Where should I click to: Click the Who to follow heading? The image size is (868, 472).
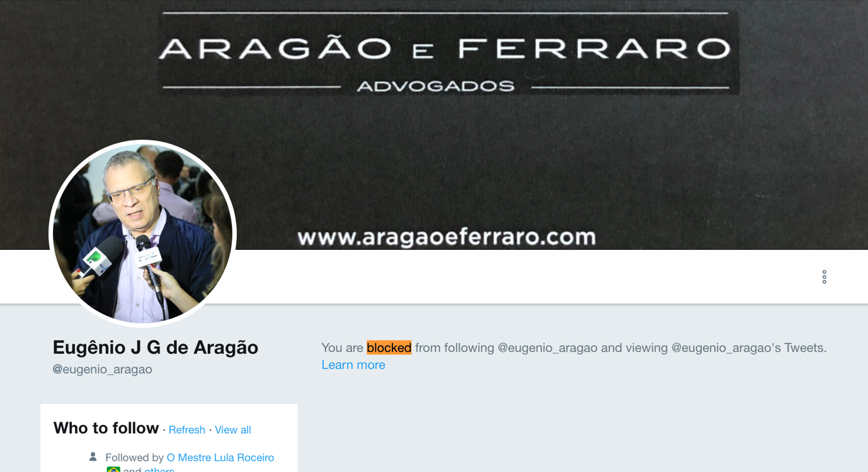click(106, 428)
